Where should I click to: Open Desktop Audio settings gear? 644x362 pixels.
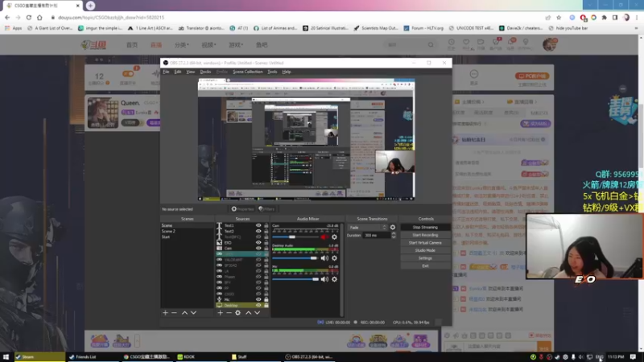[334, 258]
